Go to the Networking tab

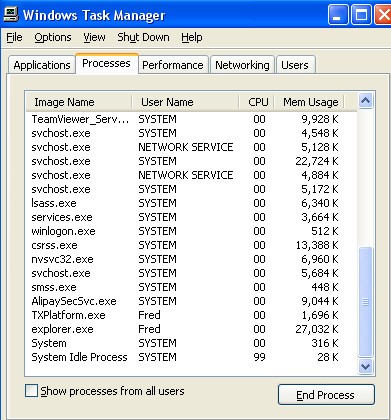[242, 65]
